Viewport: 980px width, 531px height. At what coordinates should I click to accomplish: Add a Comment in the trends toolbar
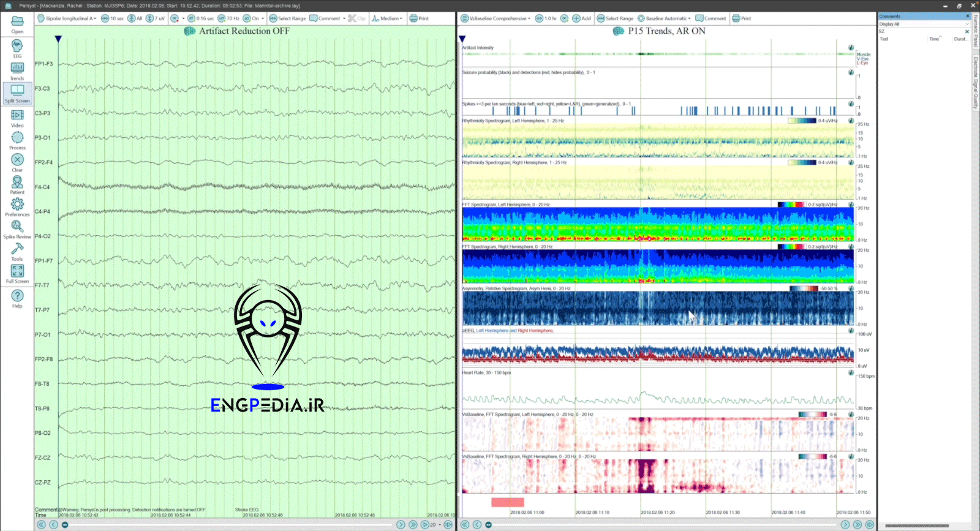click(x=710, y=18)
